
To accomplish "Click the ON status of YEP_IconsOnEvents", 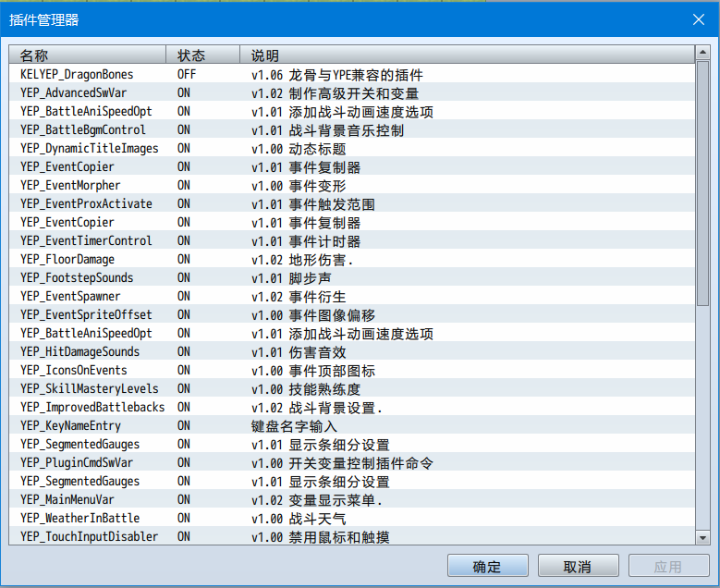I will point(184,370).
